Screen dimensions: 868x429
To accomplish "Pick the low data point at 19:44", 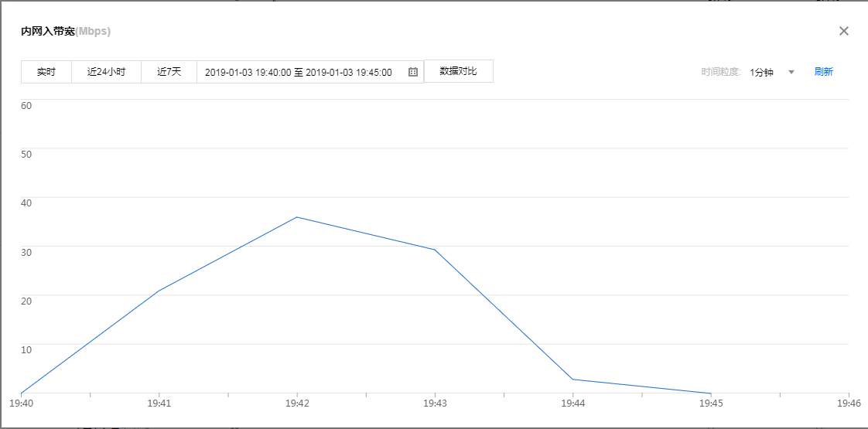I will click(x=573, y=380).
